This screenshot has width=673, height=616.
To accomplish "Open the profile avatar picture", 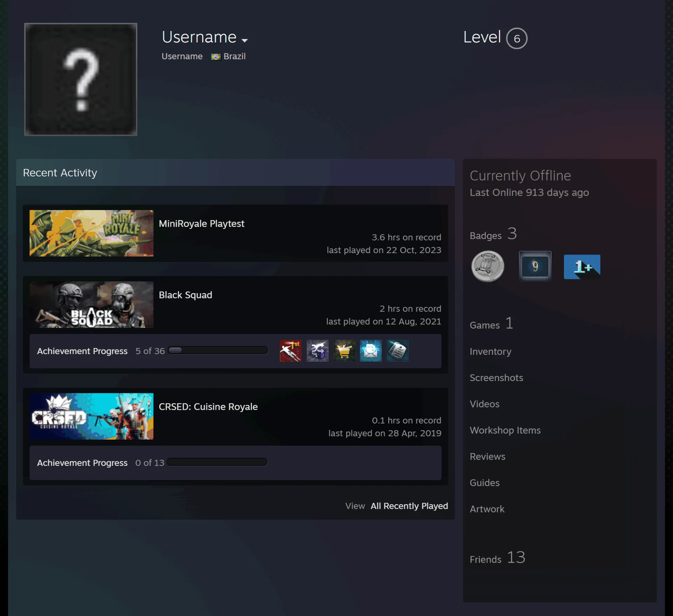I will (x=81, y=79).
